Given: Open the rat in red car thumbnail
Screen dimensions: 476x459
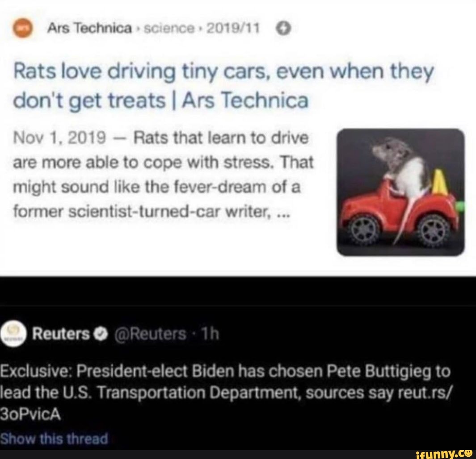Looking at the screenshot, I should [400, 192].
